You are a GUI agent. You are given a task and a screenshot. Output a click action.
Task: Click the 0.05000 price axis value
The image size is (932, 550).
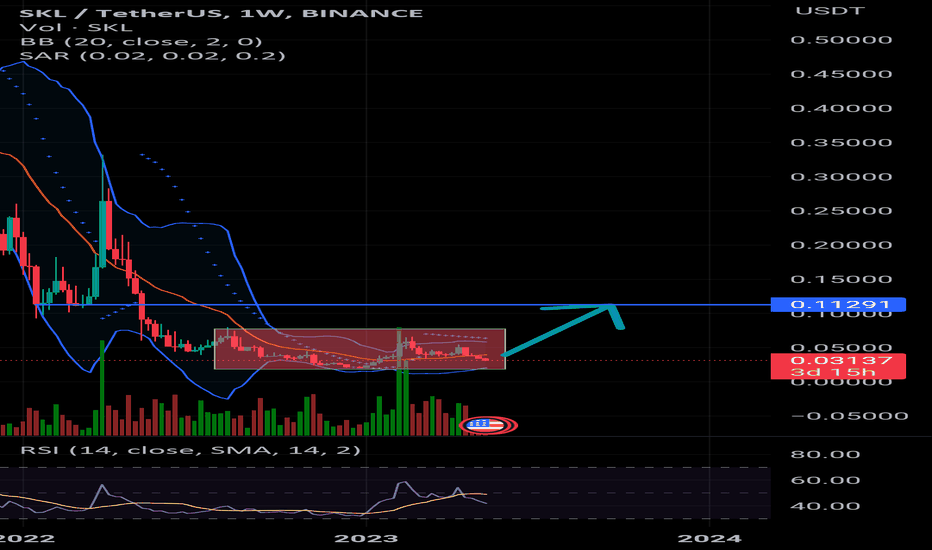pos(841,348)
